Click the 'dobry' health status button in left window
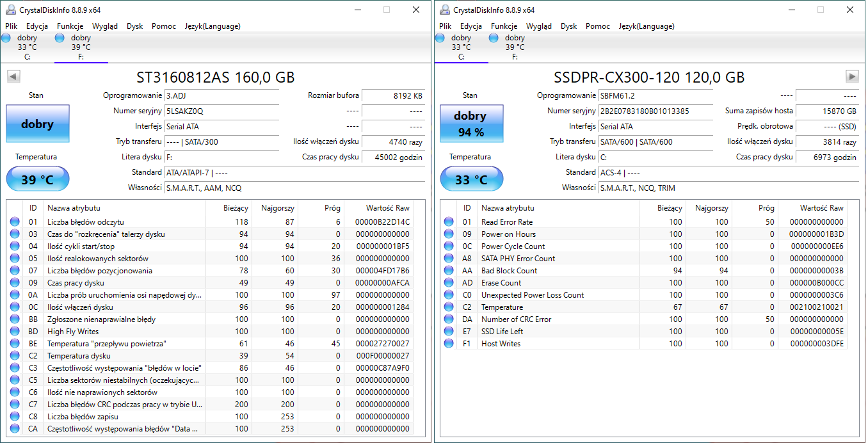 [x=37, y=124]
